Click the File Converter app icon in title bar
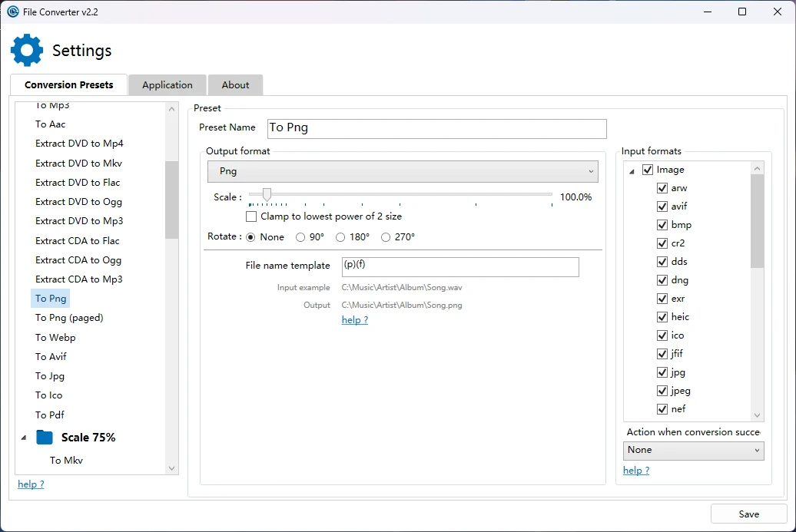 pyautogui.click(x=13, y=12)
